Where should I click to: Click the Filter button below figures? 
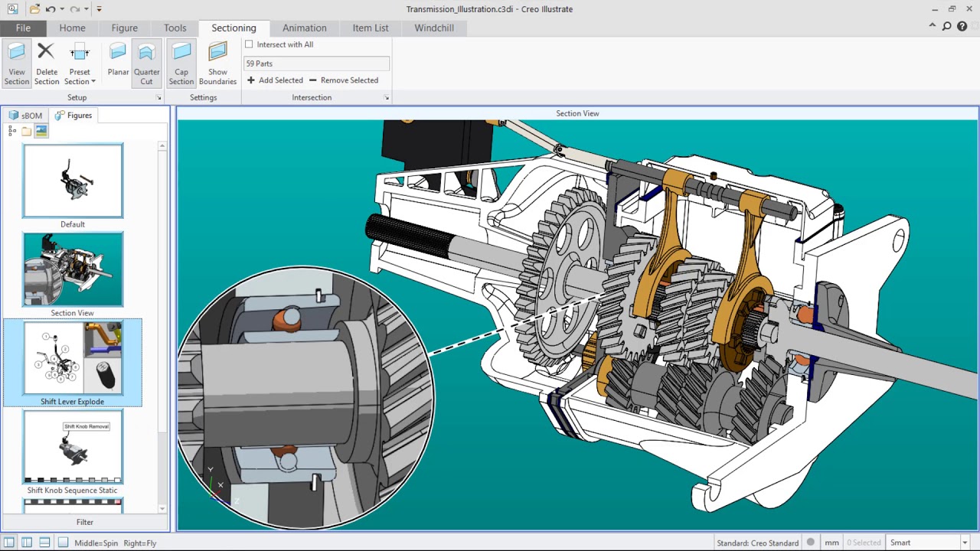[85, 522]
